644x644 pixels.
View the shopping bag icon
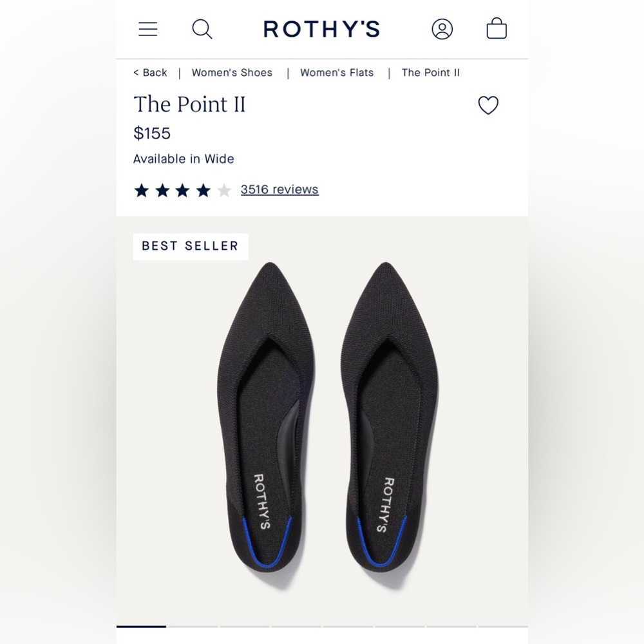pyautogui.click(x=496, y=28)
